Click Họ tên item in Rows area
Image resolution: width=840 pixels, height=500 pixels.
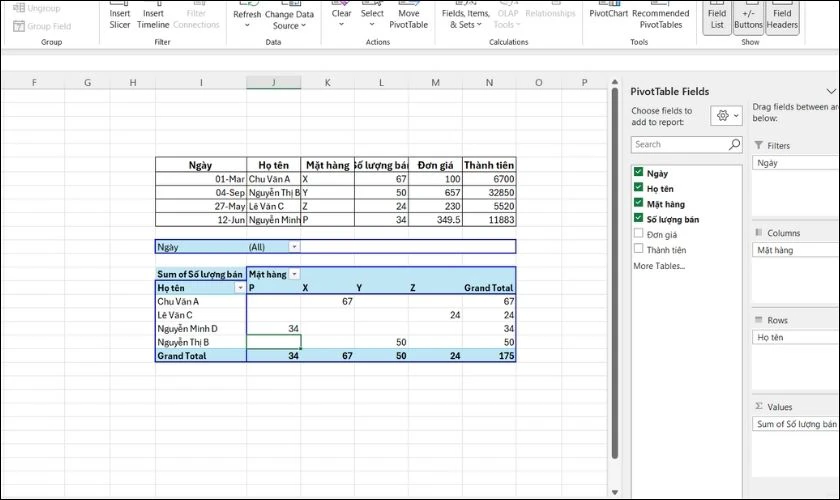795,338
